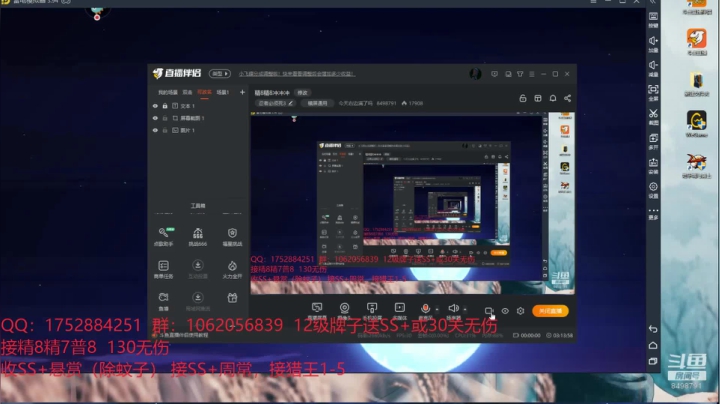Open the layout icon above the preview

pyautogui.click(x=538, y=98)
